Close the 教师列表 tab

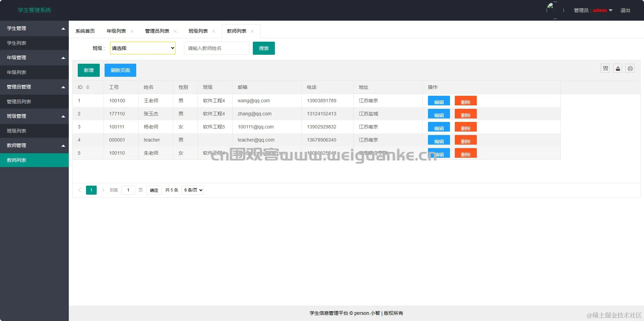252,31
